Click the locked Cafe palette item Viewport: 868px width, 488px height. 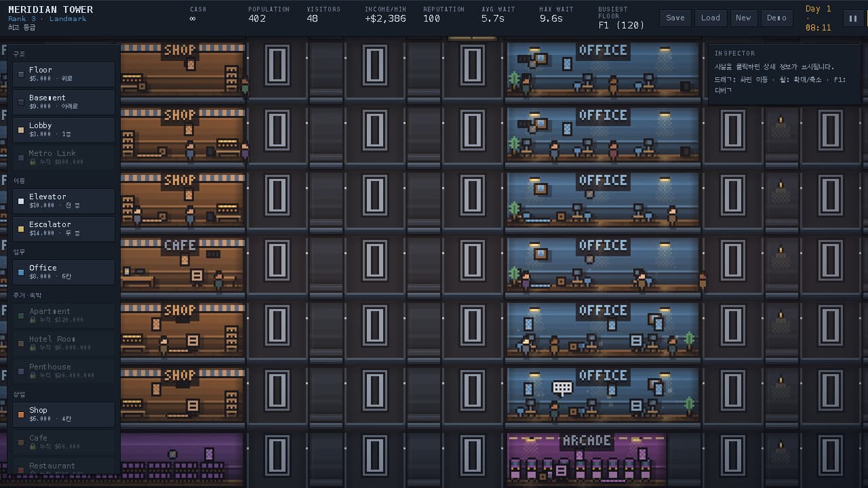pyautogui.click(x=64, y=442)
